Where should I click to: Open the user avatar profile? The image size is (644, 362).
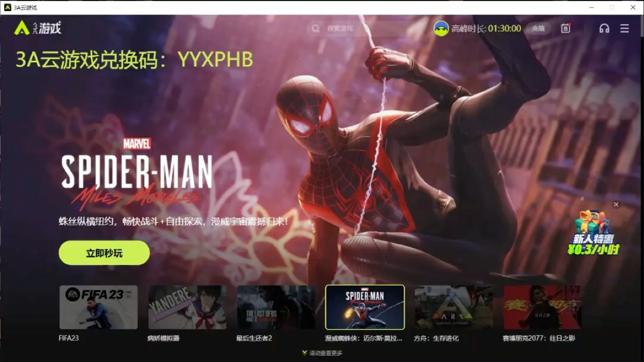pos(441,28)
